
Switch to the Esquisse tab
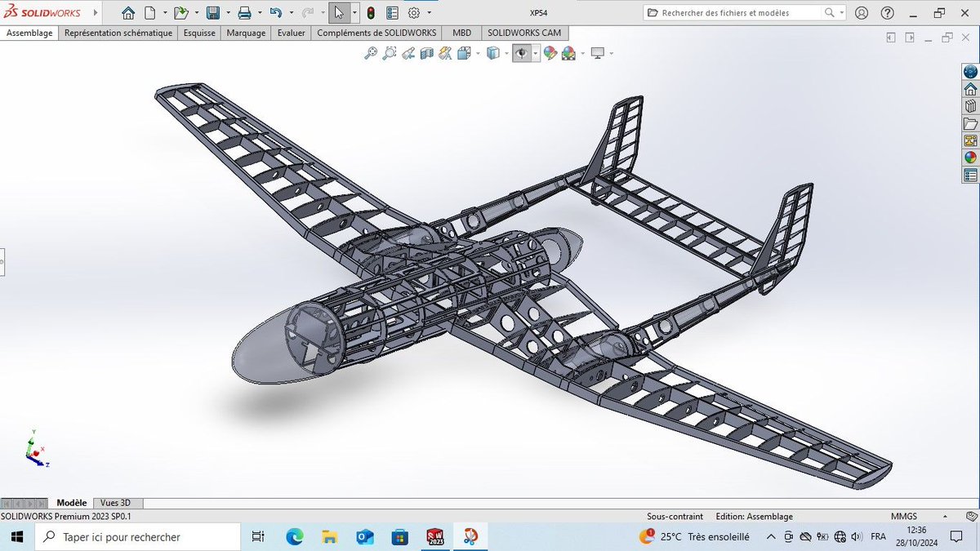(199, 33)
